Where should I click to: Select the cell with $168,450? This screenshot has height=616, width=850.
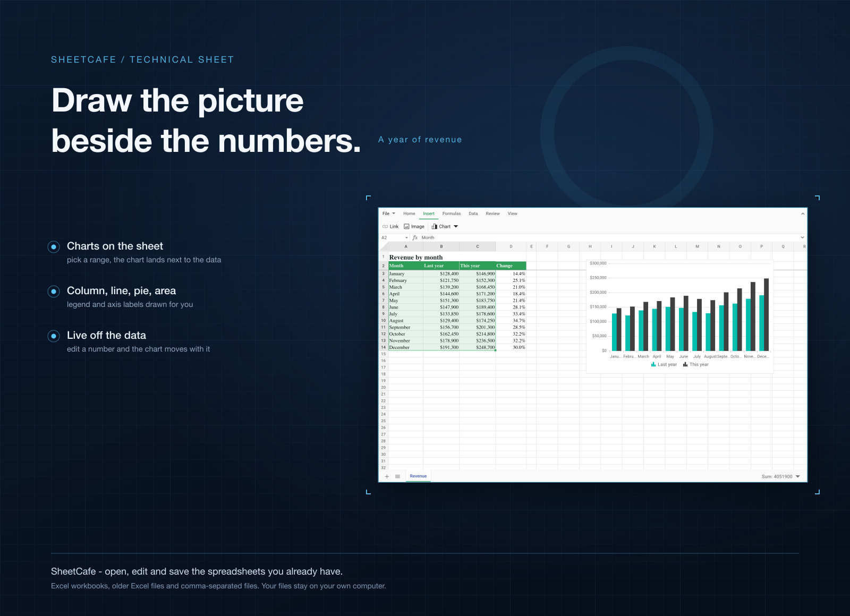click(478, 287)
